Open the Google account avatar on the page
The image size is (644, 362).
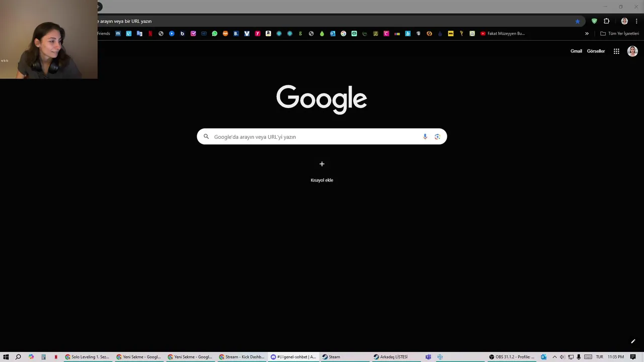[632, 51]
